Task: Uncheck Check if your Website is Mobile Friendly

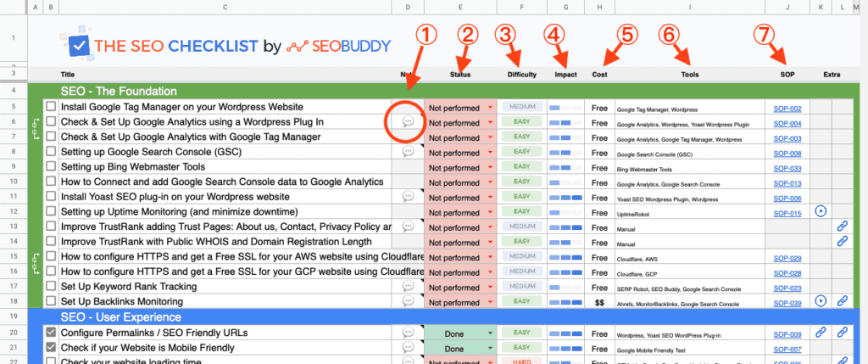Action: (51, 347)
